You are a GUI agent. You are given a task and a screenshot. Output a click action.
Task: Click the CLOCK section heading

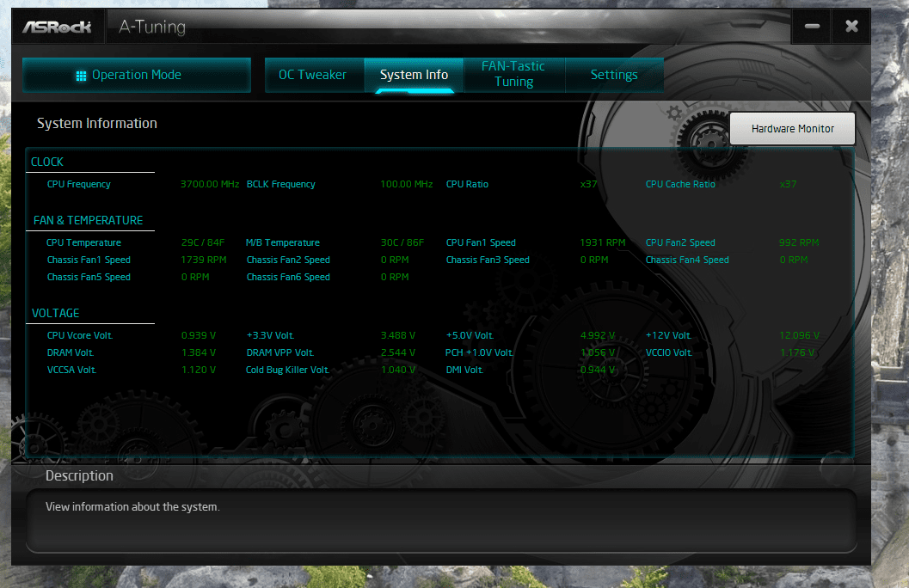(x=47, y=162)
